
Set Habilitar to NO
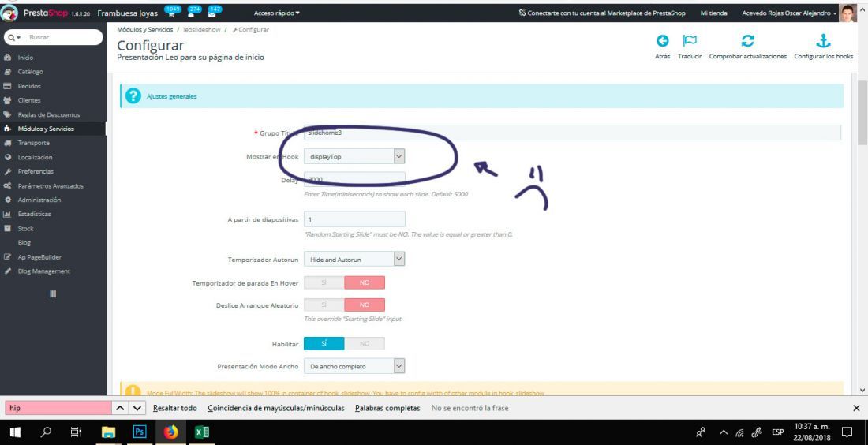[365, 344]
